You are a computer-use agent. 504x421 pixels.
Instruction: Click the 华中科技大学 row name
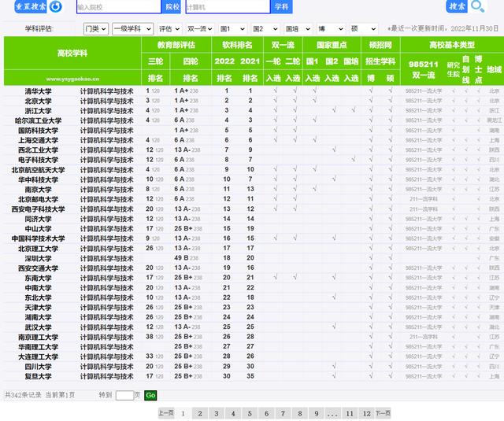coord(39,180)
